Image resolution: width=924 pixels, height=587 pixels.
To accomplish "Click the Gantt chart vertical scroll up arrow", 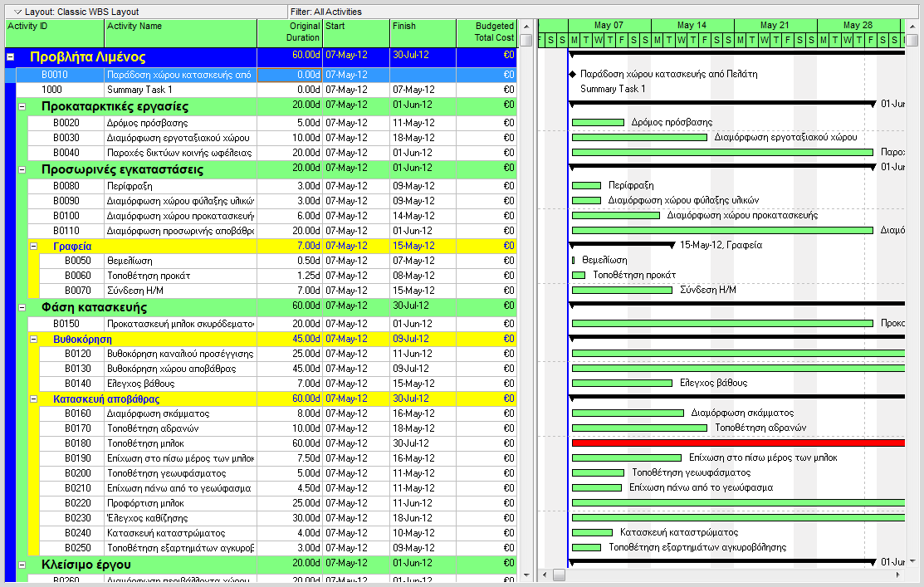I will 912,27.
